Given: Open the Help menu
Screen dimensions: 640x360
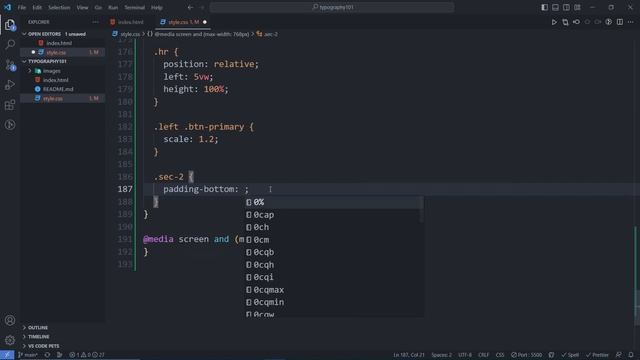Looking at the screenshot, I should tap(157, 7).
